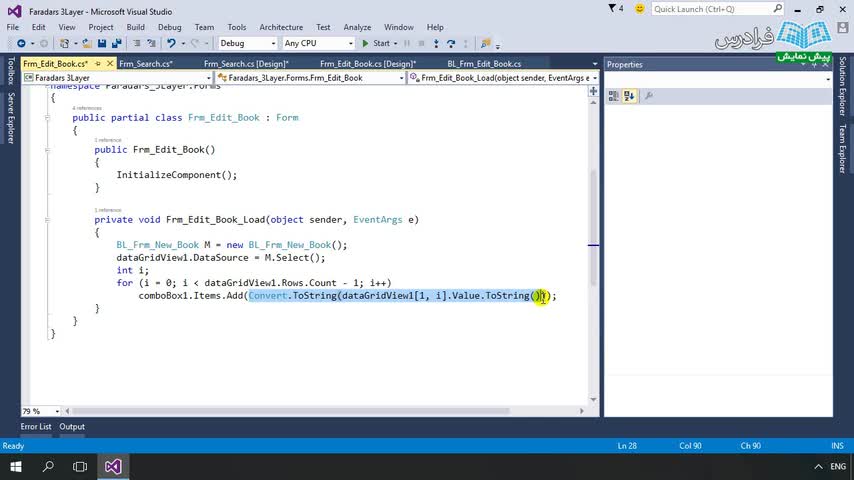Open the Architecture menu
This screenshot has width=854, height=480.
pyautogui.click(x=281, y=27)
